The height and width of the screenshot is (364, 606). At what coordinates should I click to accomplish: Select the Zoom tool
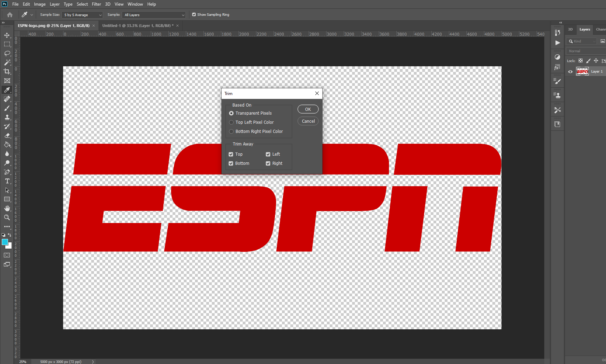7,217
